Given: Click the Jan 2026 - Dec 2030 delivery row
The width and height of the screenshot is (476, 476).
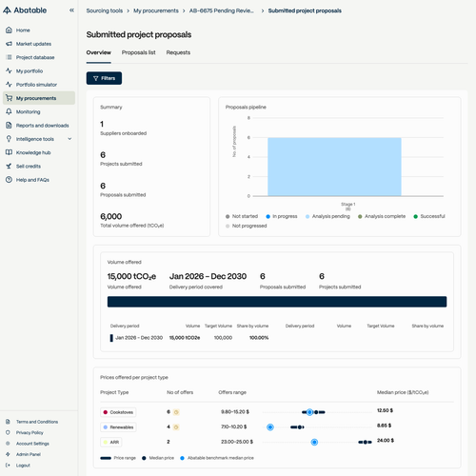Looking at the screenshot, I should [189, 338].
